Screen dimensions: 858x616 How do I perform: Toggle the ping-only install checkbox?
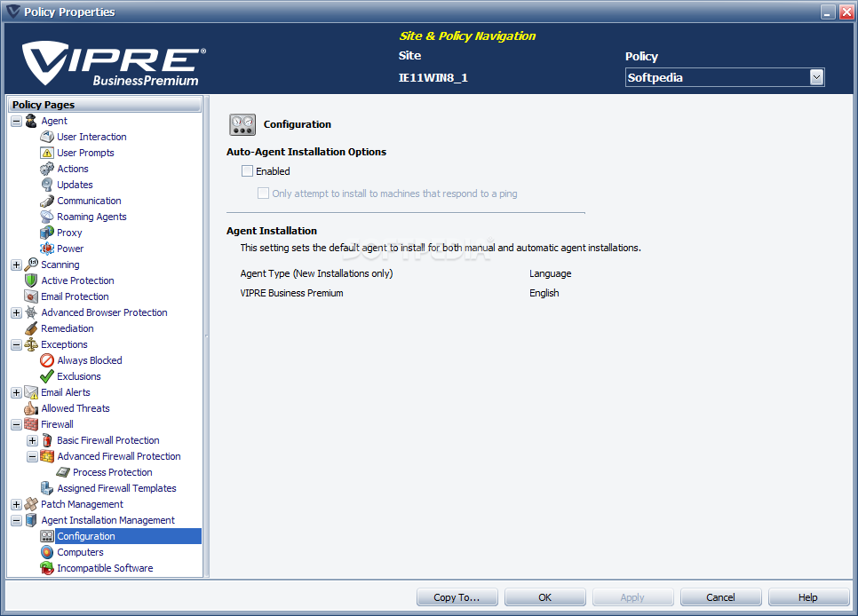pos(263,193)
